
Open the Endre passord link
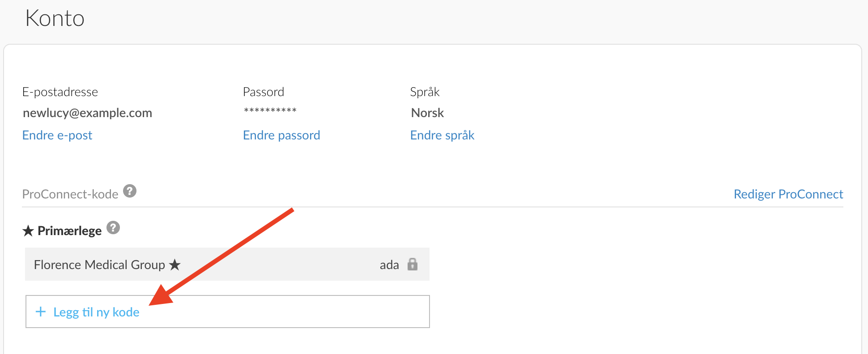pyautogui.click(x=281, y=135)
